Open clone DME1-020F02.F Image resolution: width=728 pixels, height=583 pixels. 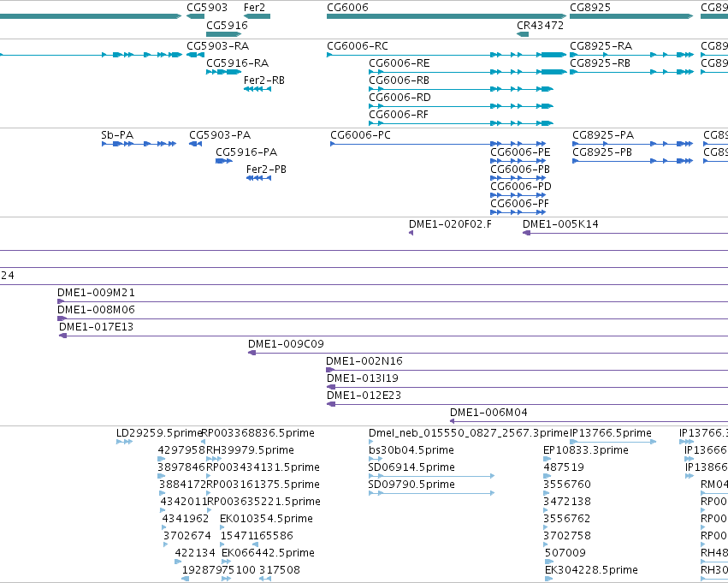point(450,224)
